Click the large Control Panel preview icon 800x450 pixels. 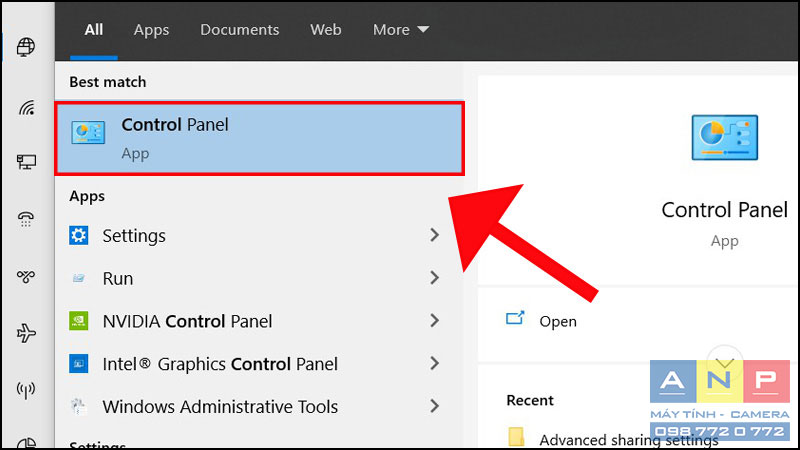[724, 137]
